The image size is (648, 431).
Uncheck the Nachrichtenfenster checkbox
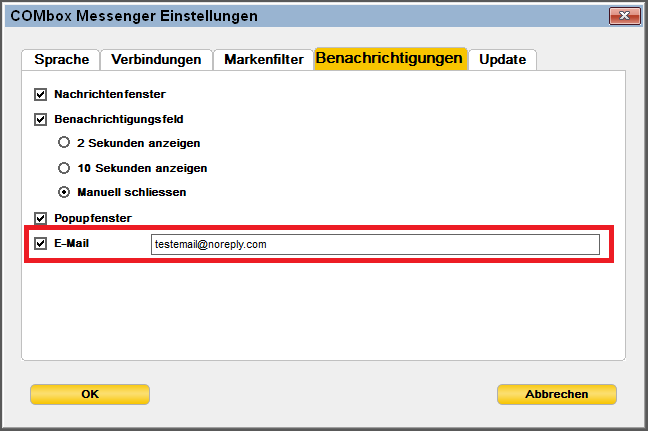40,95
